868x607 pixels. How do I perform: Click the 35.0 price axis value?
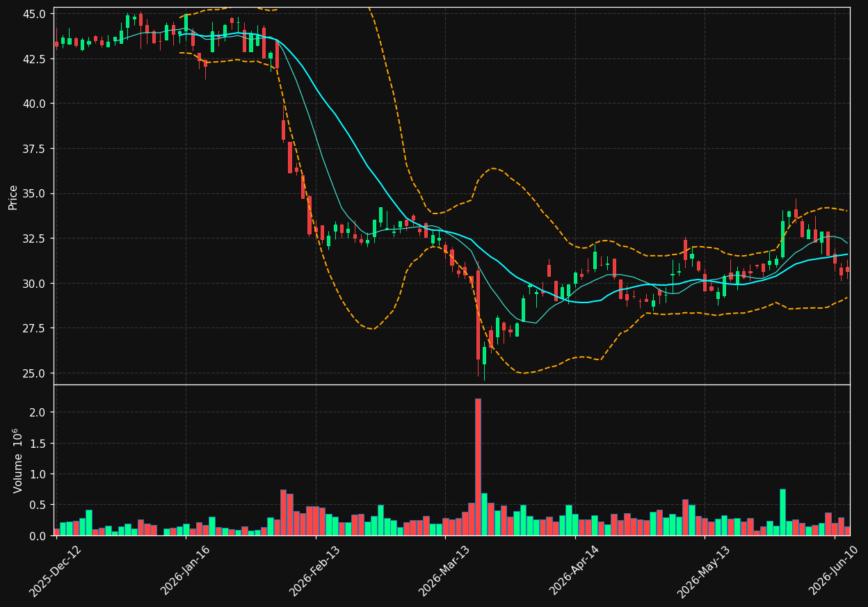pos(35,193)
